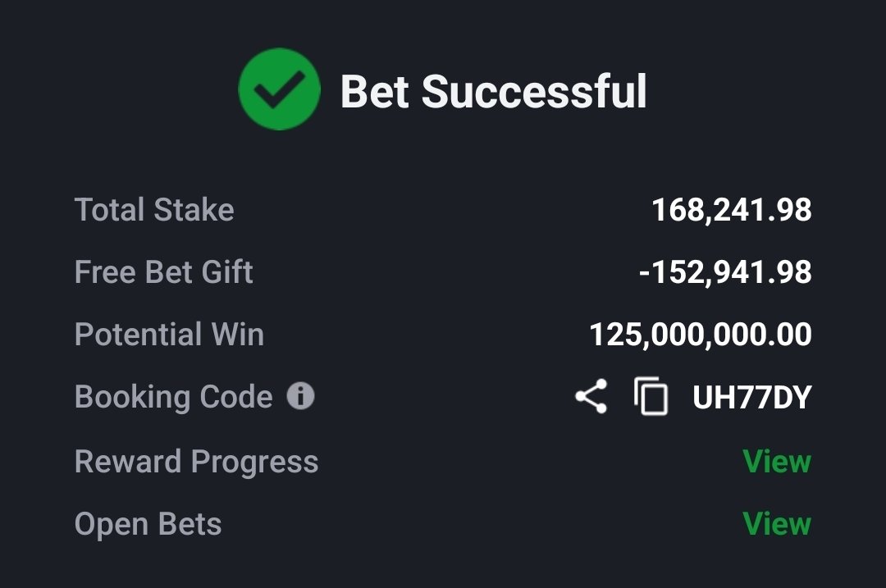Select the booking code UH77DY text
This screenshot has width=886, height=588.
(752, 397)
